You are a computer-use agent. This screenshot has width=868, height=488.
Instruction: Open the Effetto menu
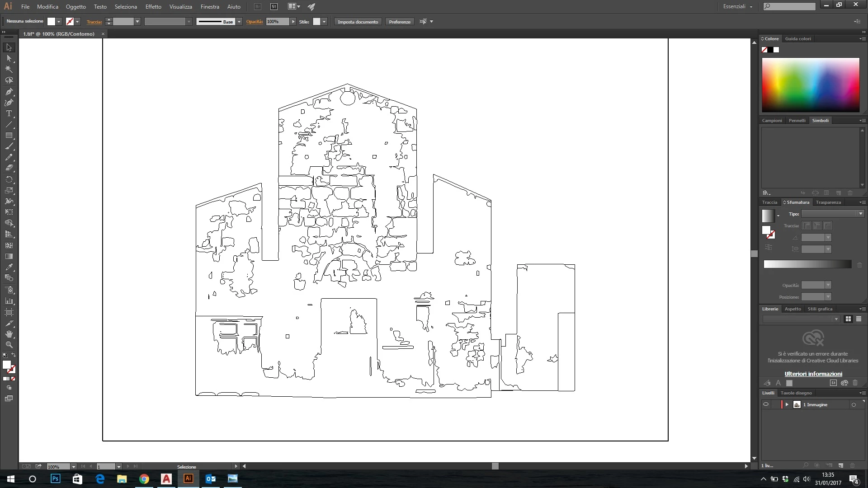coord(153,7)
